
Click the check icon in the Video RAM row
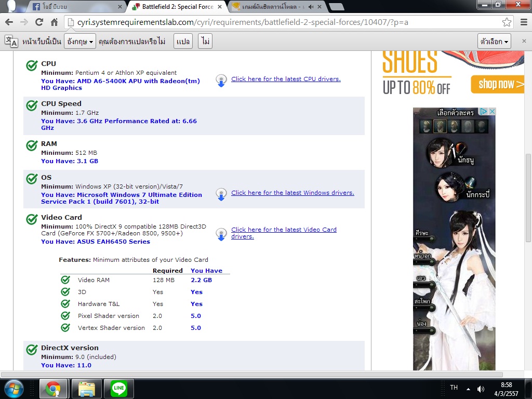tap(65, 280)
